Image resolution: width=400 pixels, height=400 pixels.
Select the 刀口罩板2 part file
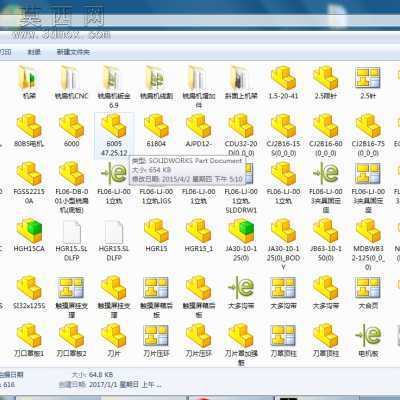click(71, 340)
